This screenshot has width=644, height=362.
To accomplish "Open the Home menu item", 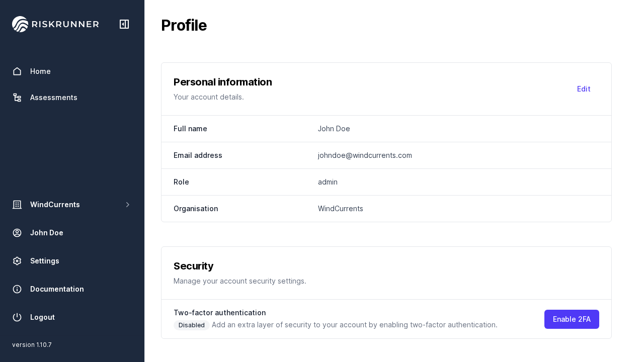I will click(40, 71).
